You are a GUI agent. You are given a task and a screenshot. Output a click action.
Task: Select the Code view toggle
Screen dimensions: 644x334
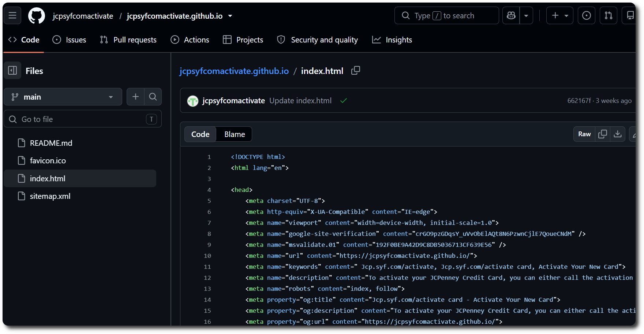click(x=201, y=134)
